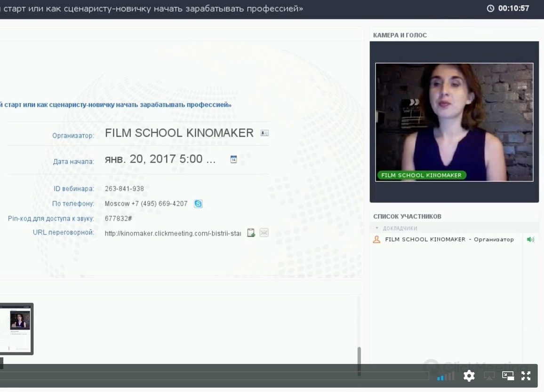The height and width of the screenshot is (392, 544).
Task: Click the СПИСОК УЧАСТНИКОВ panel header
Action: [408, 216]
